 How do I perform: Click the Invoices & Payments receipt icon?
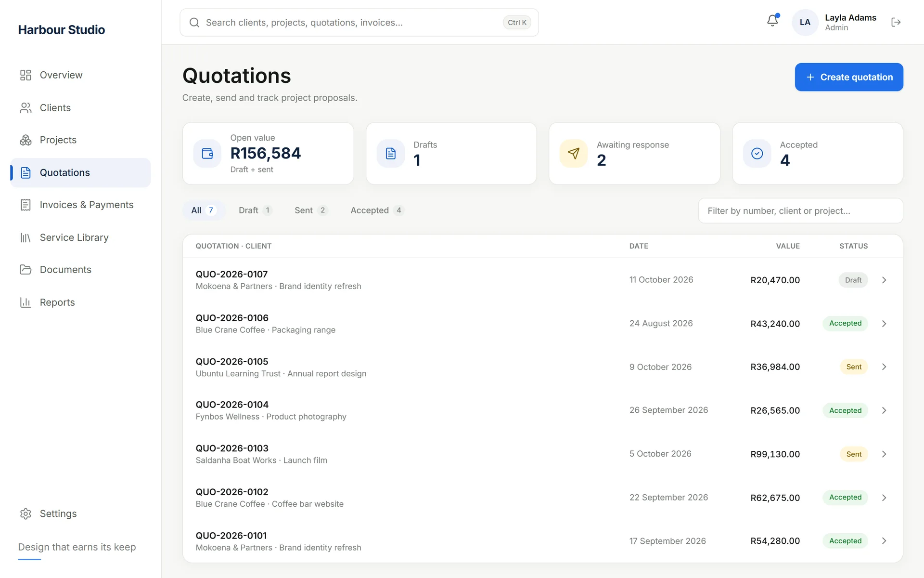pyautogui.click(x=26, y=205)
